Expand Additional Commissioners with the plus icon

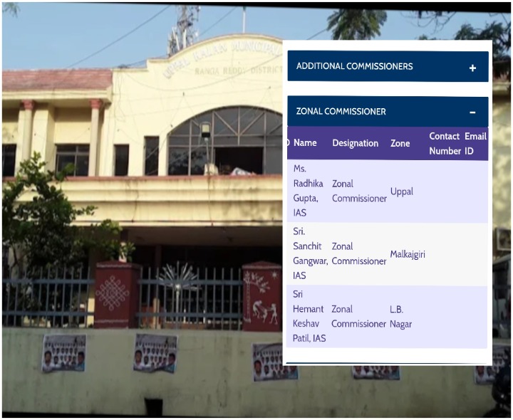[x=472, y=68]
